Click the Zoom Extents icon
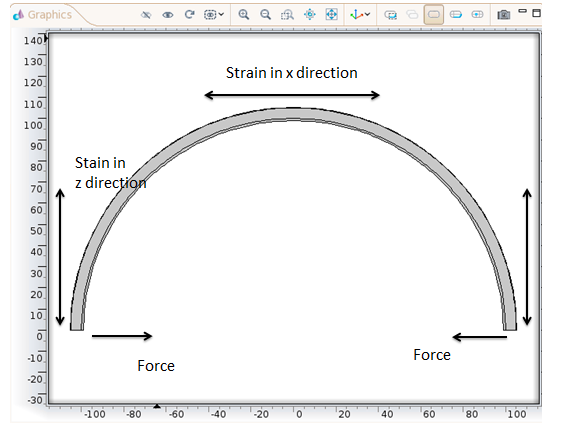Image resolution: width=562 pixels, height=430 pixels. [332, 15]
